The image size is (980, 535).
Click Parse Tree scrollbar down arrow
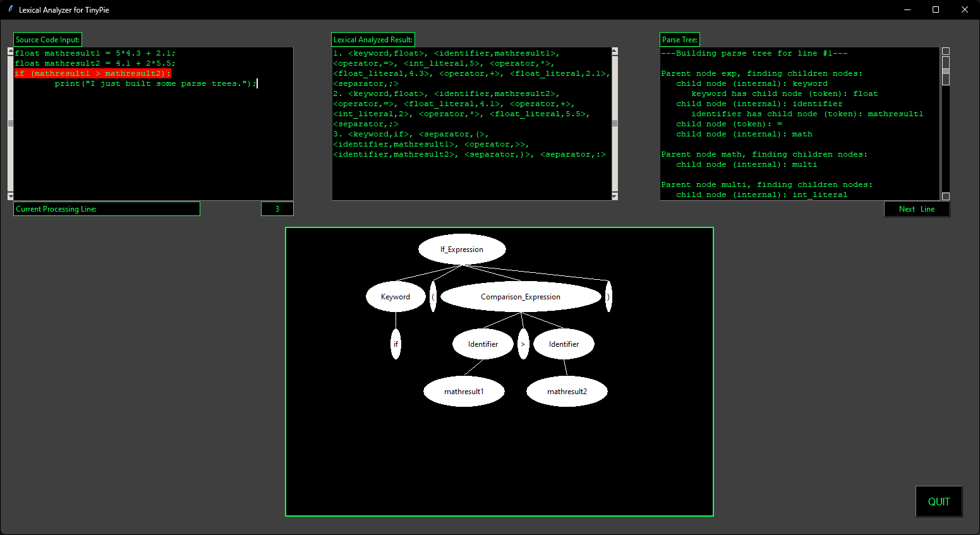946,196
